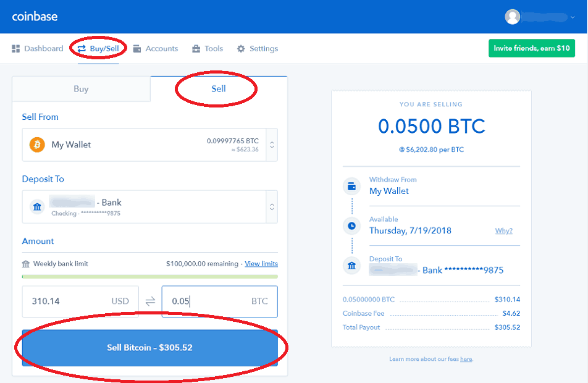
Task: Click the $100,000.00 remaining text
Action: click(202, 264)
